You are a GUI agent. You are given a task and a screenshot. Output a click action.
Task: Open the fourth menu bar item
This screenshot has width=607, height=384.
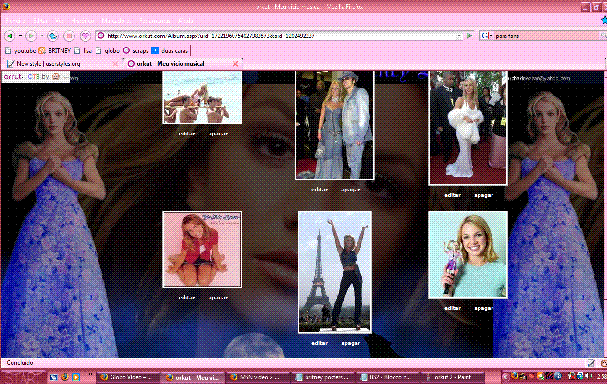83,20
